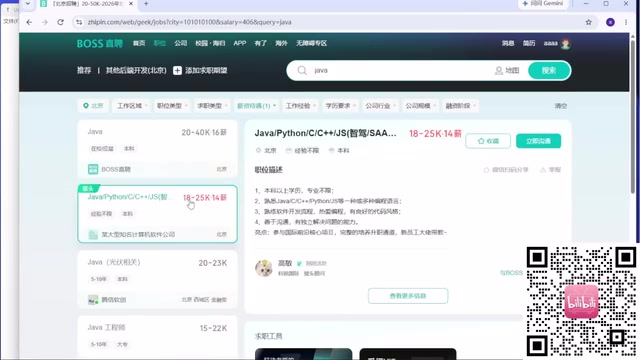Click recruiter 高敬's avatar
Image resolution: width=640 pixels, height=360 pixels.
[264, 268]
